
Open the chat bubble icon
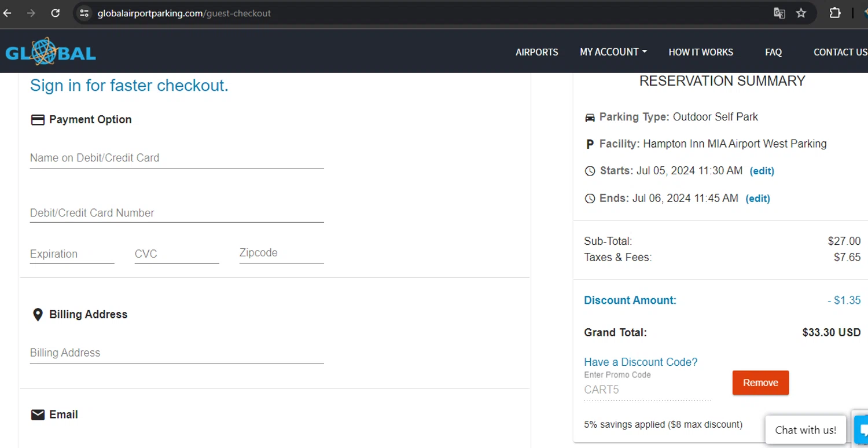coord(861,429)
